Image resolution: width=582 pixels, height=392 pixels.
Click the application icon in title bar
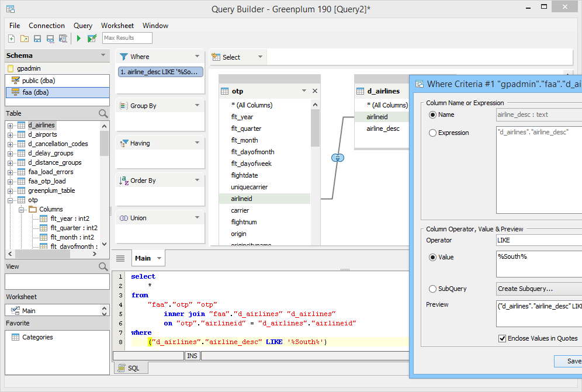11,9
